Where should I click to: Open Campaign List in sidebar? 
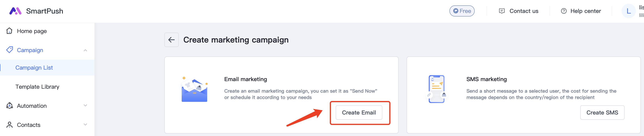[x=34, y=68]
